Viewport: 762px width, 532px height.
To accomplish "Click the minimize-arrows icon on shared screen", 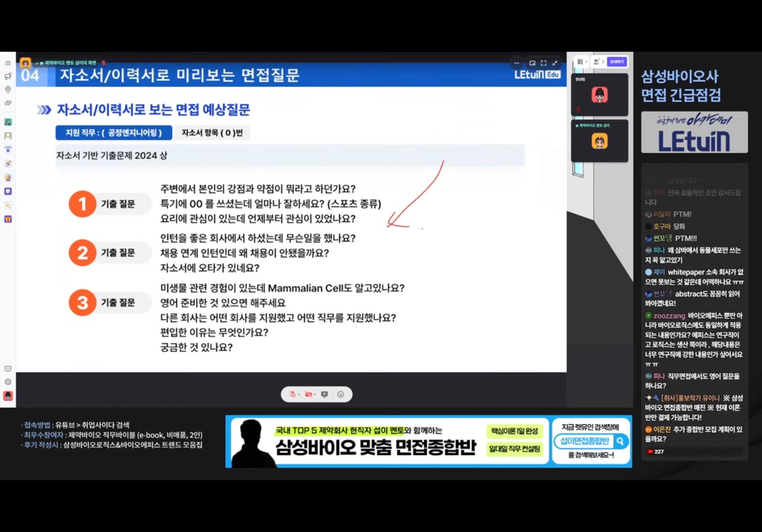I will [555, 63].
